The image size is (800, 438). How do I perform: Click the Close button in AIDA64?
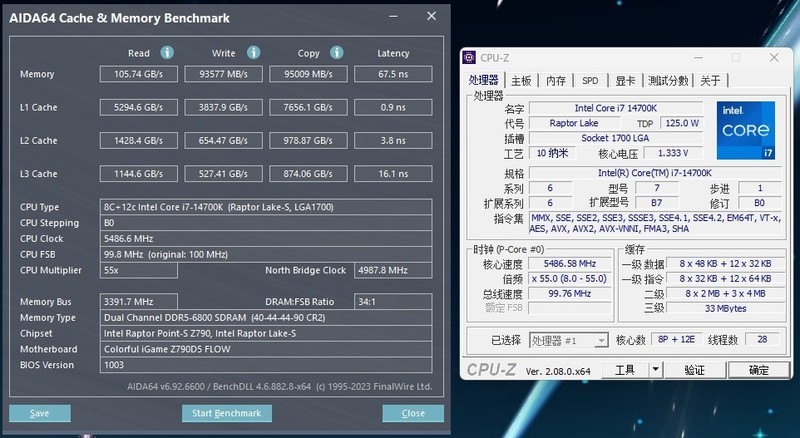coord(413,413)
